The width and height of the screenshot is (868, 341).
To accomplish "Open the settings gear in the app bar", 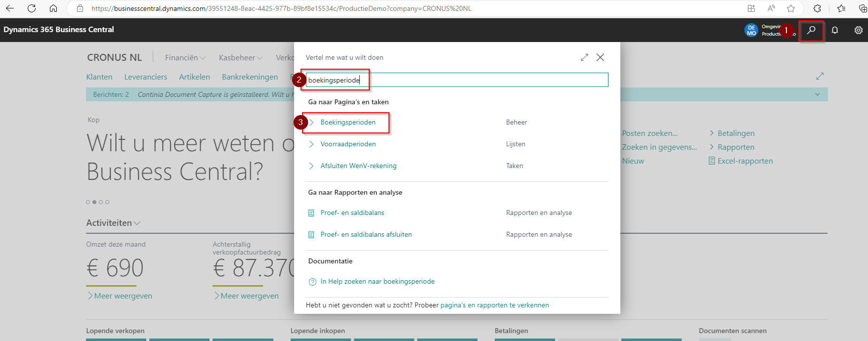I will pos(859,30).
